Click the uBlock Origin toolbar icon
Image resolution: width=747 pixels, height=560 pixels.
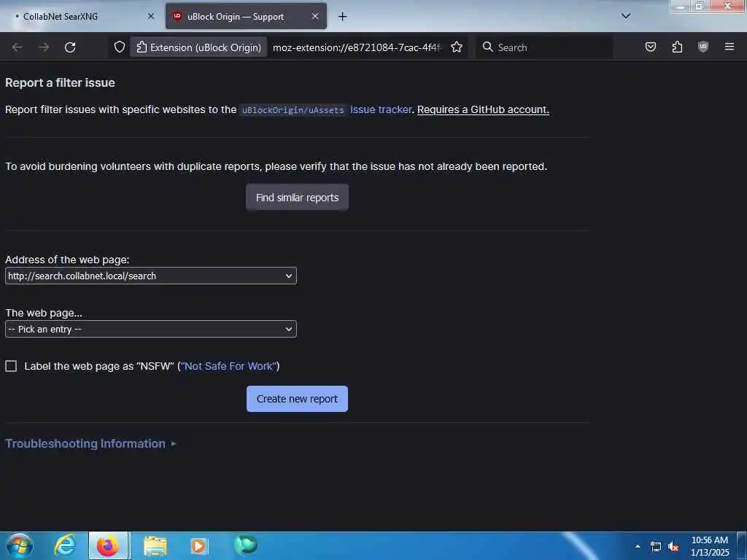click(703, 47)
